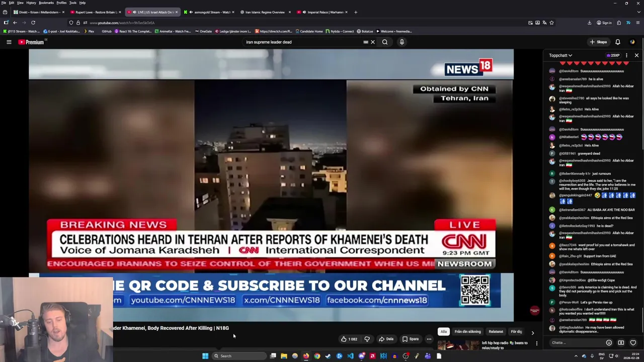Click the browser Sign in button
The width and height of the screenshot is (644, 362).
[604, 23]
